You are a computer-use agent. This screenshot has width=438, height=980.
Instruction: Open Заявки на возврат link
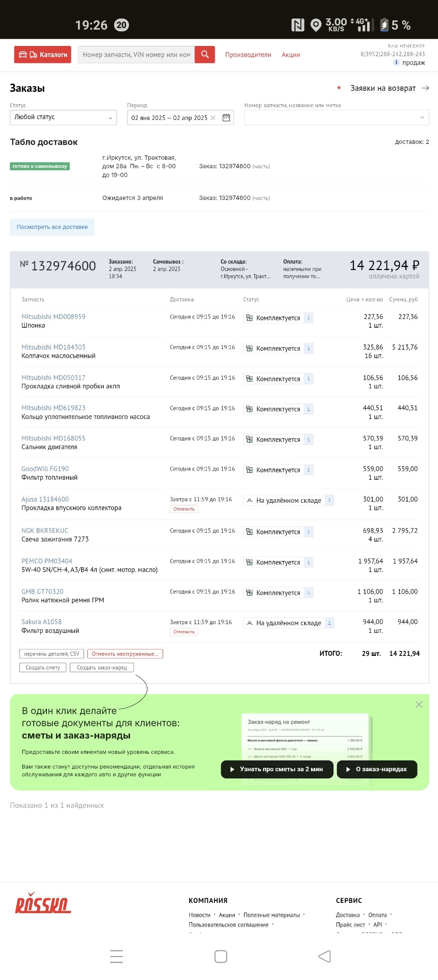tap(383, 88)
